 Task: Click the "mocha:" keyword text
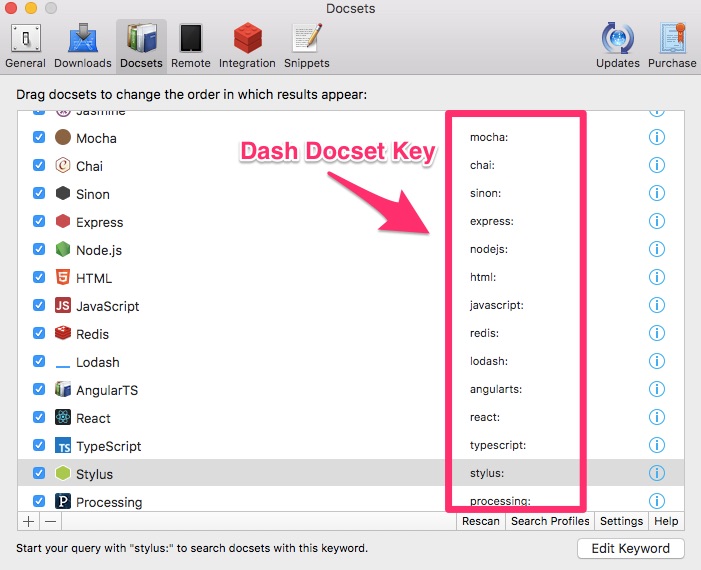click(489, 137)
